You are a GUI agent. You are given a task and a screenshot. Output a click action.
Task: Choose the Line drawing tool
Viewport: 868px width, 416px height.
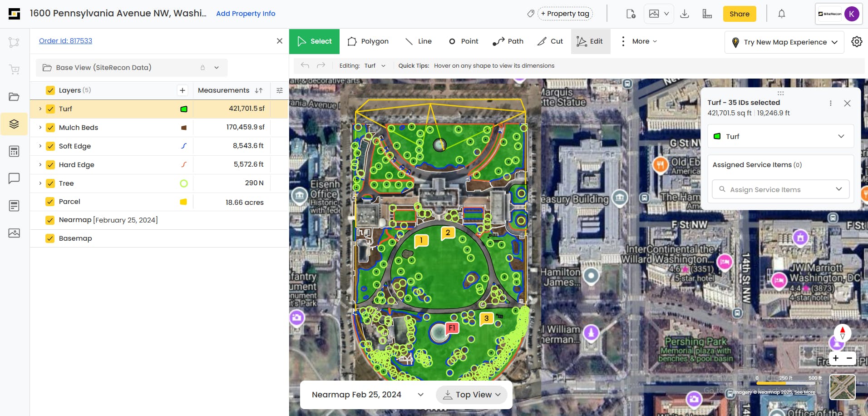click(419, 41)
